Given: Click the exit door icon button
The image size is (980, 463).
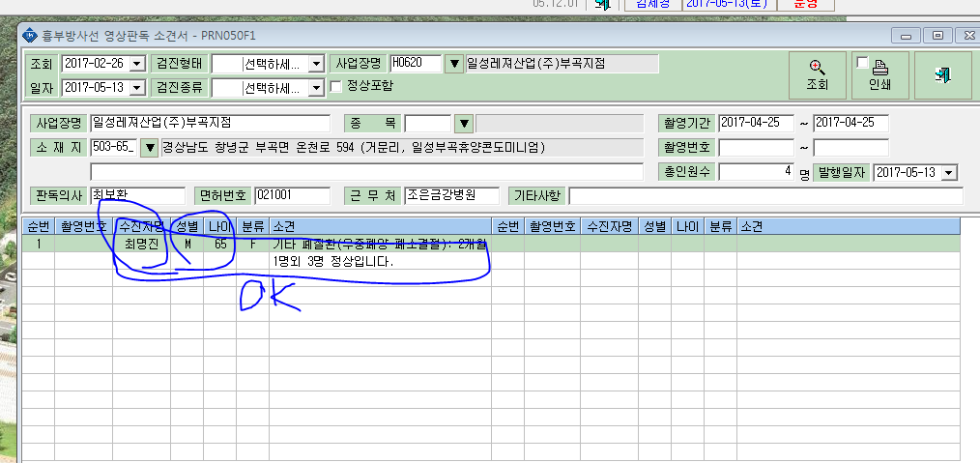Looking at the screenshot, I should point(942,75).
